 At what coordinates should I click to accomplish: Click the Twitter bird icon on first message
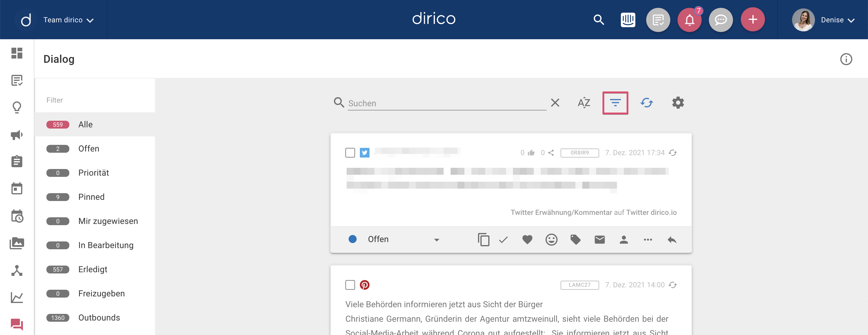pos(364,153)
